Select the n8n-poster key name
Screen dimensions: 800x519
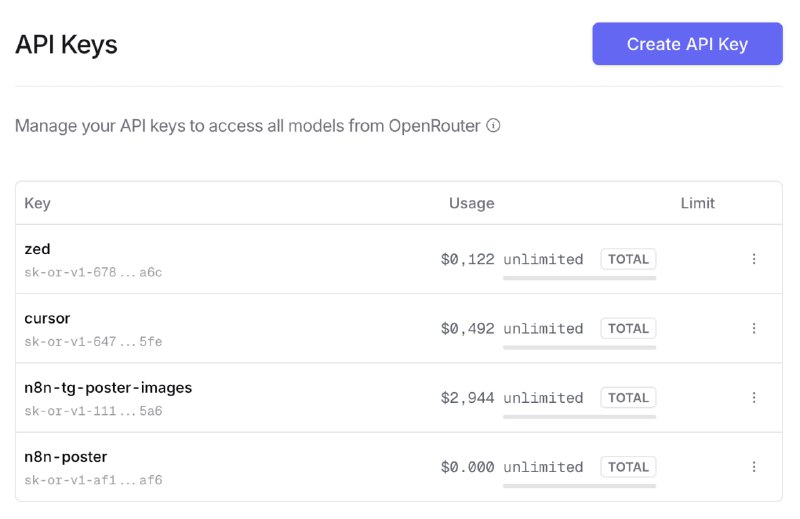click(65, 457)
